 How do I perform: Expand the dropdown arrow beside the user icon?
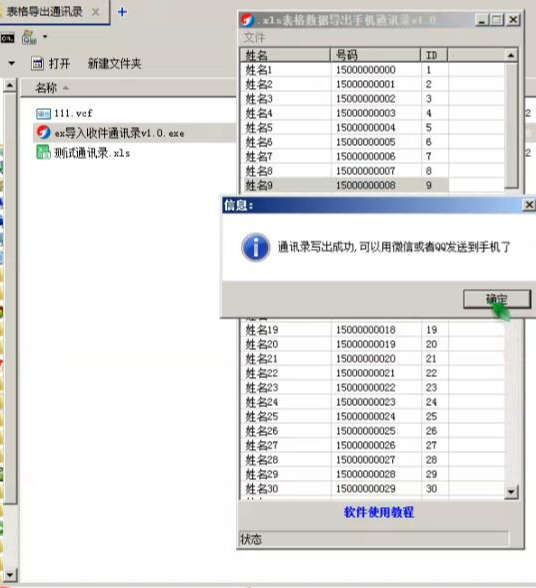pos(45,37)
